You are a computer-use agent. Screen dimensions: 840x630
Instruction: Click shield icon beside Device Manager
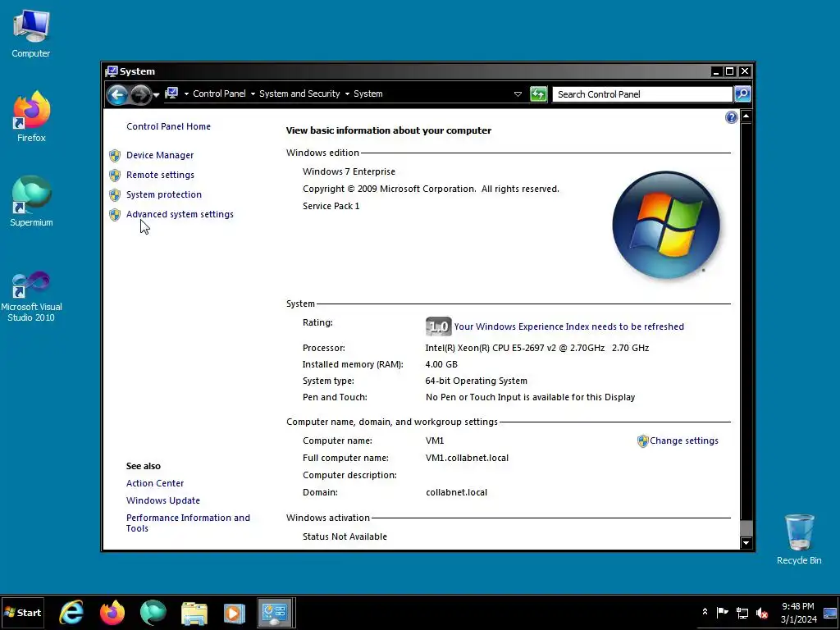[115, 155]
